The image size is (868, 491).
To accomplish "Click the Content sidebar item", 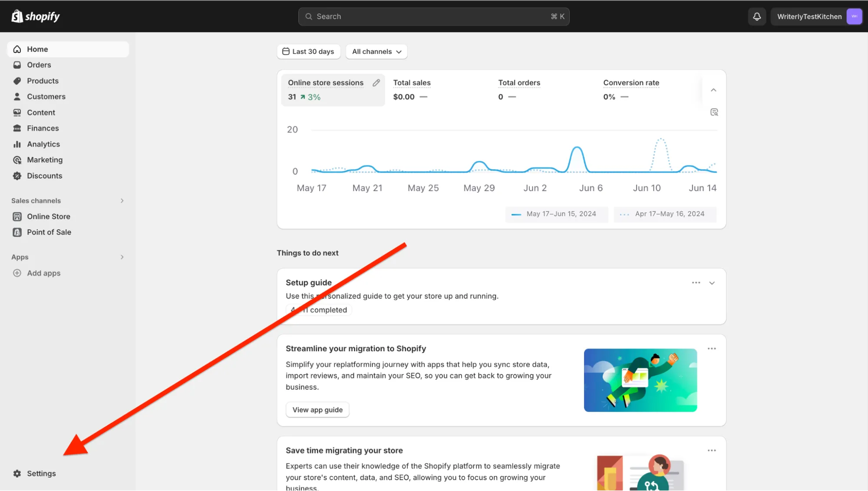I will tap(68, 112).
